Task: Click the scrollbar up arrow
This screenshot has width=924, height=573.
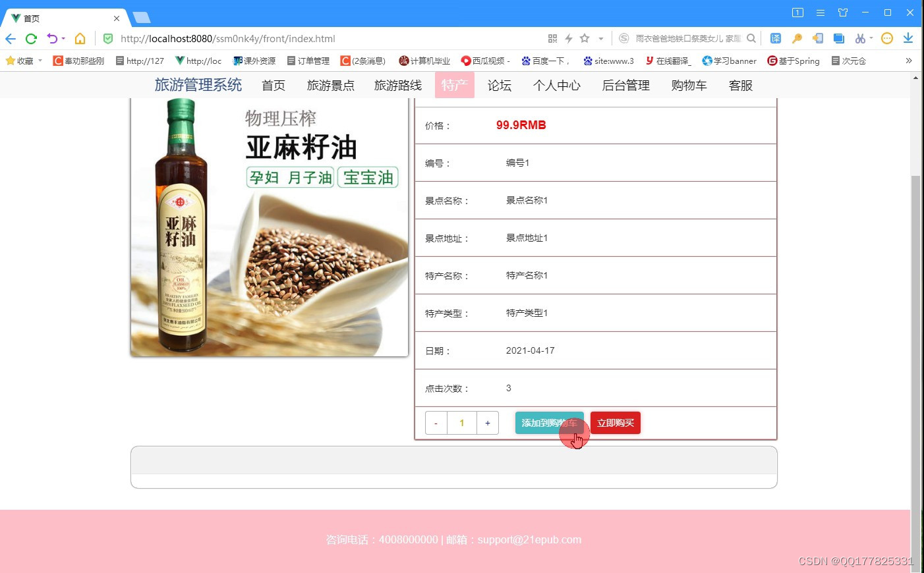Action: (915, 78)
